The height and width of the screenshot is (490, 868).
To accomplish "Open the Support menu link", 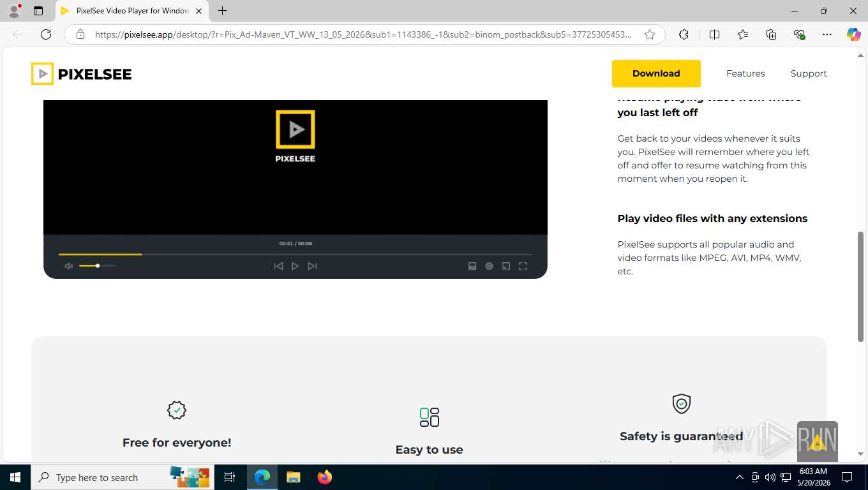I will tap(809, 73).
